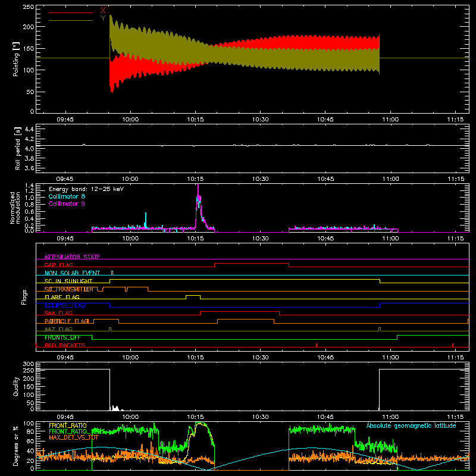476x476 pixels.
Task: Click the 'Roll period [s]' axis title
Action: click(17, 148)
